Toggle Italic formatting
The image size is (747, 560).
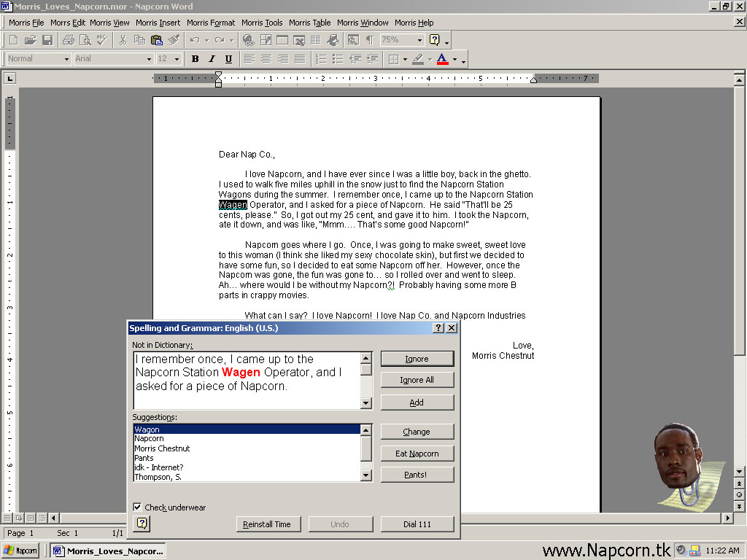coord(212,59)
